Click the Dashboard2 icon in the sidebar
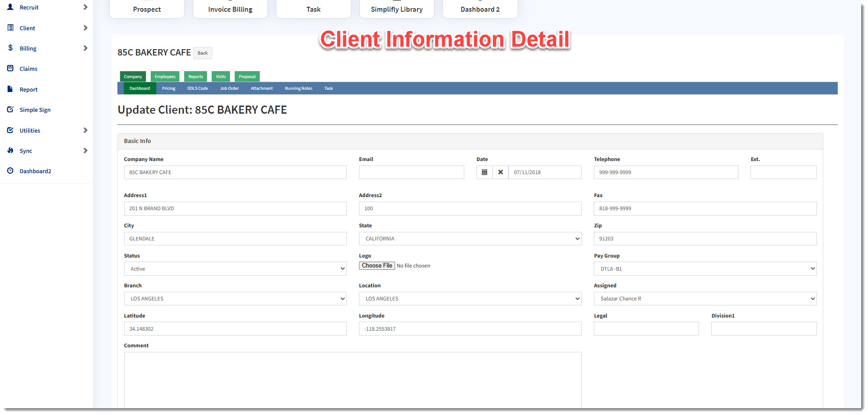The height and width of the screenshot is (415, 868). coord(10,171)
